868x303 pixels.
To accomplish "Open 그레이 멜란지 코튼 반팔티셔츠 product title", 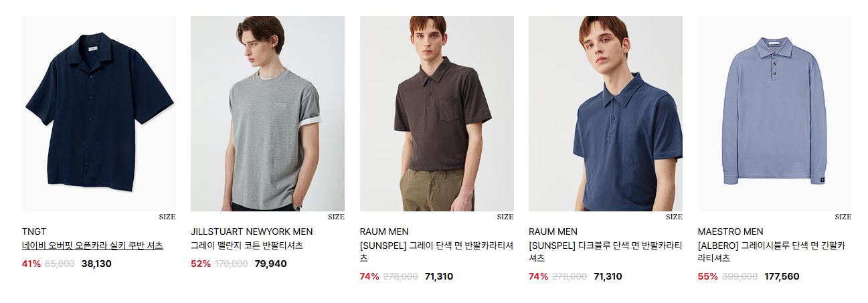I will (x=247, y=245).
